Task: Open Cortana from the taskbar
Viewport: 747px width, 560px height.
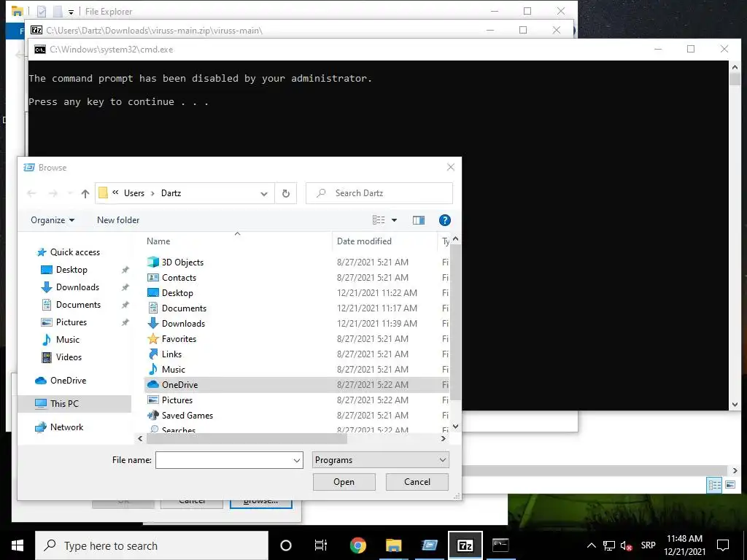Action: pyautogui.click(x=286, y=545)
